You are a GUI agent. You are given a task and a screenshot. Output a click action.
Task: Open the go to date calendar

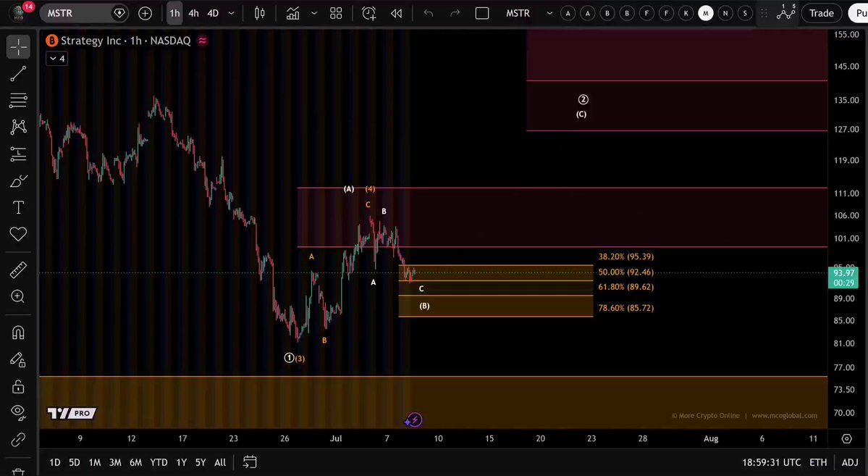click(x=250, y=462)
